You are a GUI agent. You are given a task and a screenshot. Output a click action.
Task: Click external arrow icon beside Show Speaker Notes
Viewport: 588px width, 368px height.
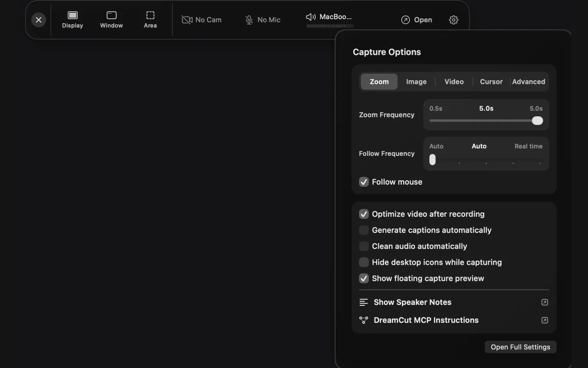(545, 302)
